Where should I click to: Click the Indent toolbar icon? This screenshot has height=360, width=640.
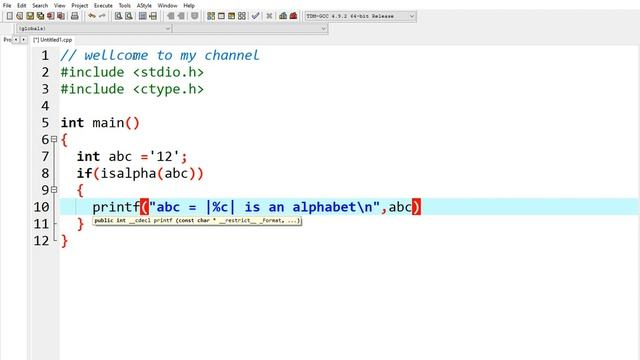click(171, 16)
